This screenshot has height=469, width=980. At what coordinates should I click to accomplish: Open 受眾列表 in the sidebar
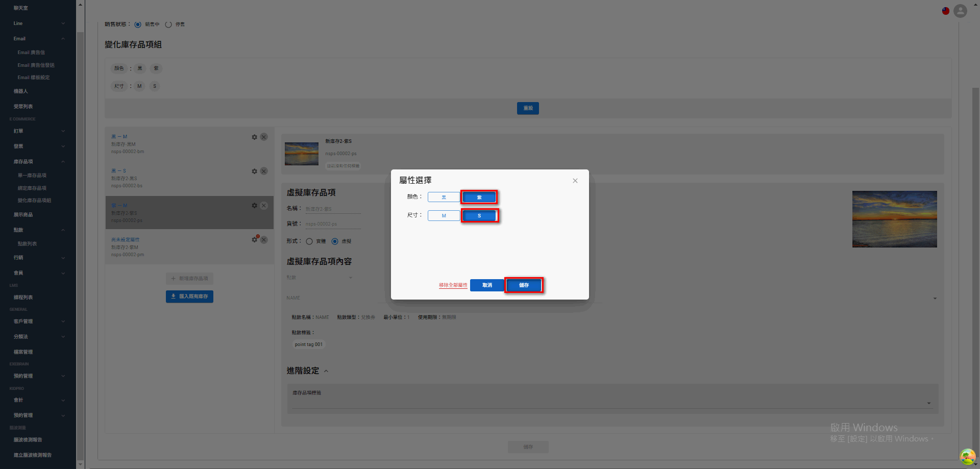click(23, 107)
